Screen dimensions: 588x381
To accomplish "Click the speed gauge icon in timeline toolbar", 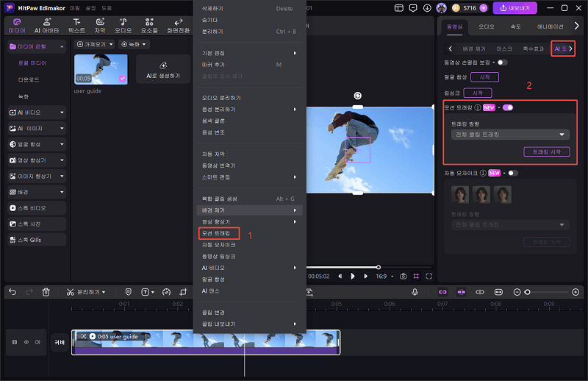I will click(167, 292).
